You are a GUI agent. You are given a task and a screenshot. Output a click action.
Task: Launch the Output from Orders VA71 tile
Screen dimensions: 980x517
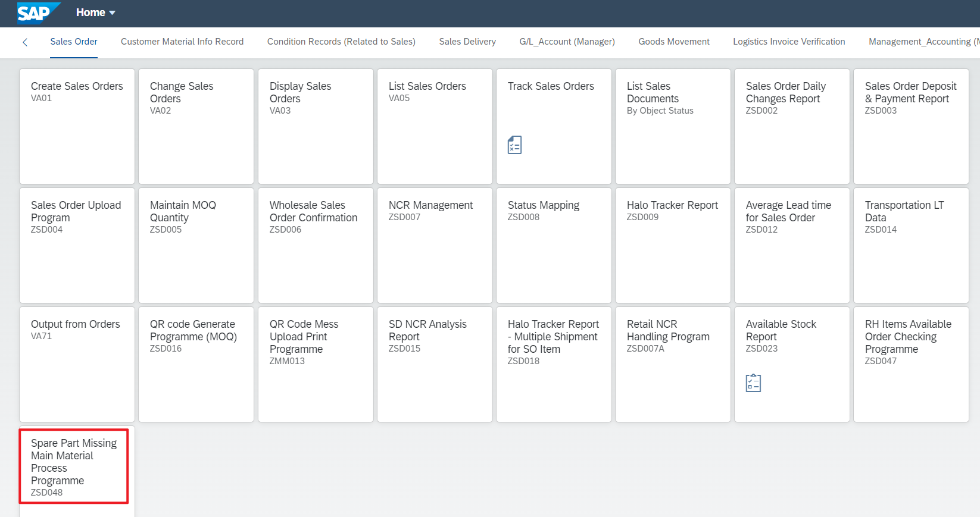coord(77,364)
